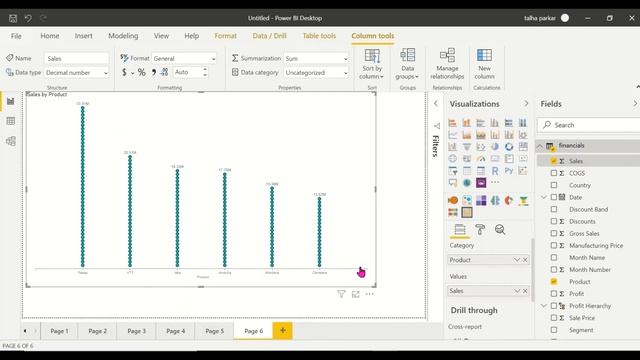Check the Discounts field checkbox
The height and width of the screenshot is (360, 640).
(x=553, y=221)
